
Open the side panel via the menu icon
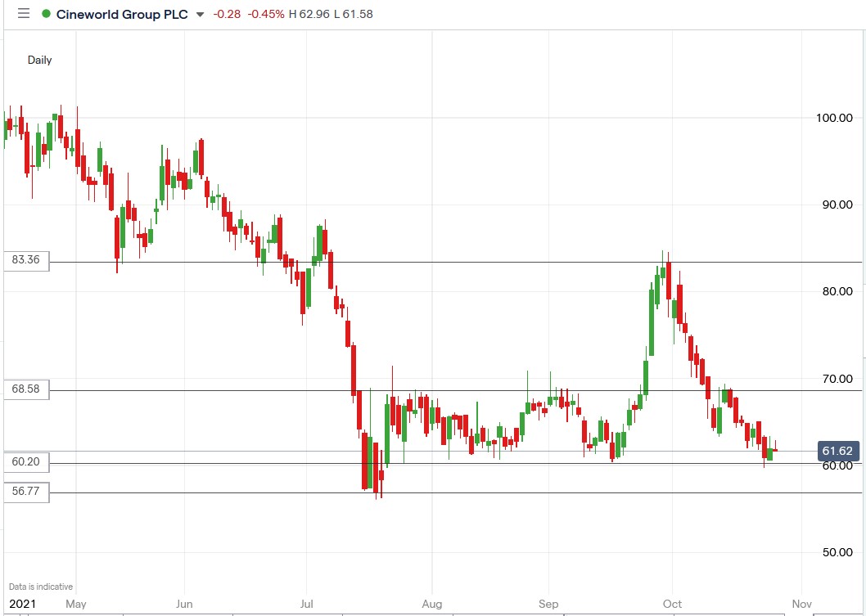pyautogui.click(x=23, y=13)
